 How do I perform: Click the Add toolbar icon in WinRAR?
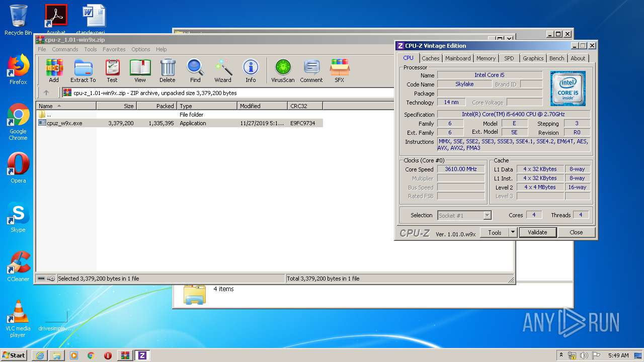pos(54,70)
